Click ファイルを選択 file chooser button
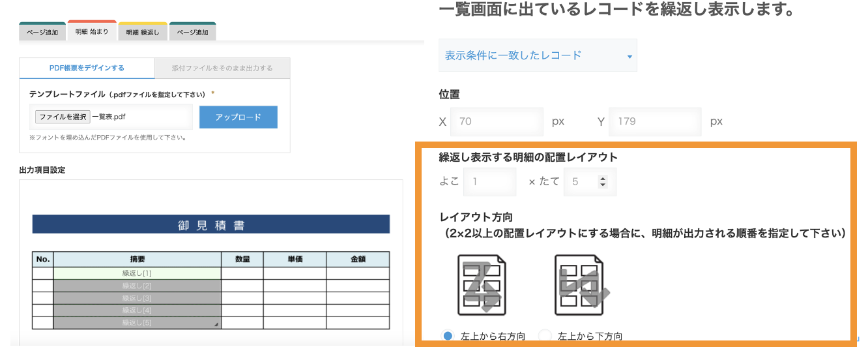Image resolution: width=868 pixels, height=347 pixels. (63, 117)
